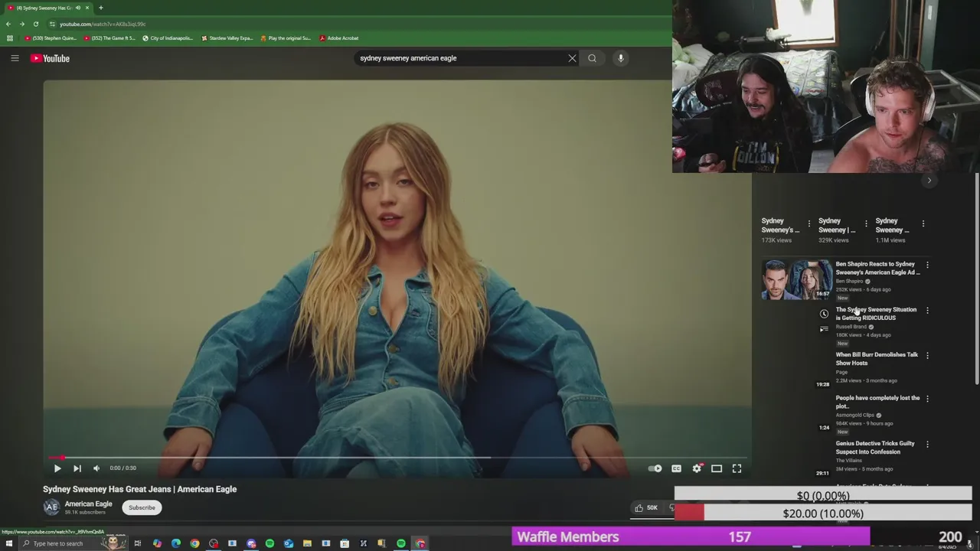
Task: Open Ben Shapiro Reacts video thumbnail
Action: (x=796, y=279)
